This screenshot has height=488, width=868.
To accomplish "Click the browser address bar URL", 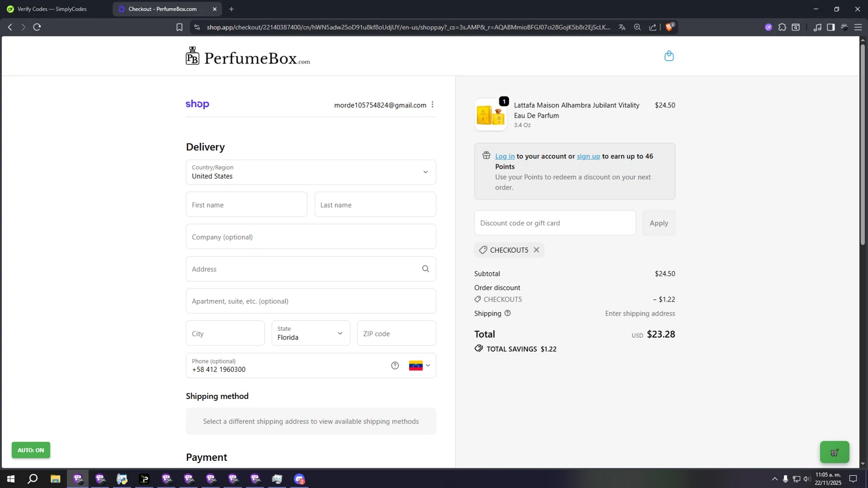I will point(408,27).
